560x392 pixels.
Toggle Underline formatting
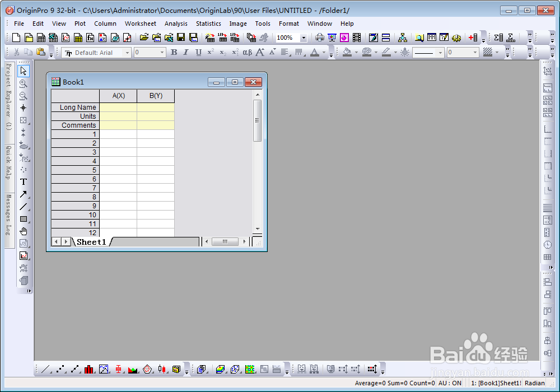[x=199, y=52]
